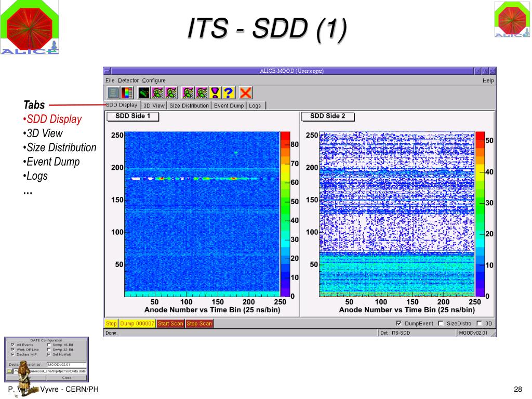Click the yellow trophy cup toolbar icon
Screen dimensions: 532x399
click(x=215, y=92)
